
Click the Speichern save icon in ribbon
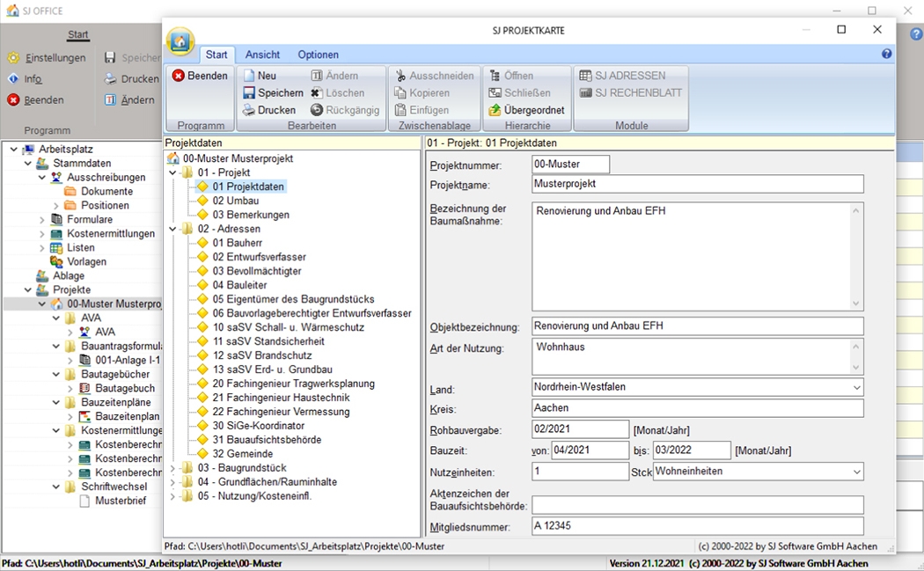click(x=249, y=93)
